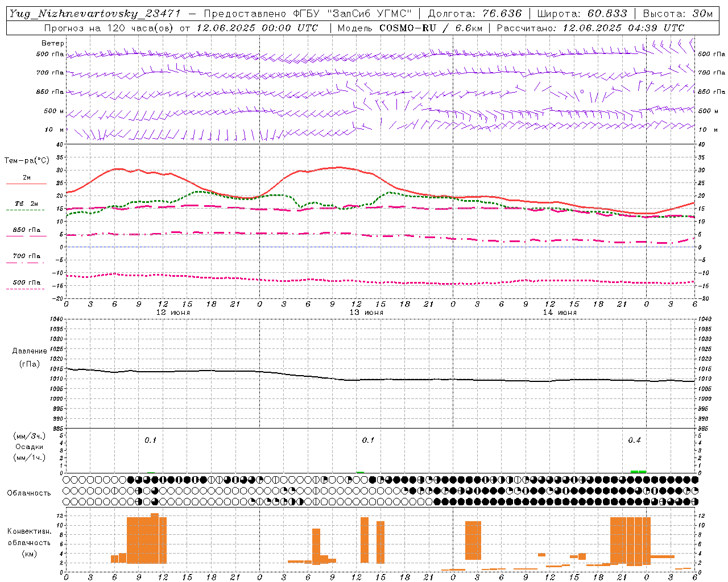Click the Давление pressure panel title
The image size is (728, 582).
tap(30, 351)
